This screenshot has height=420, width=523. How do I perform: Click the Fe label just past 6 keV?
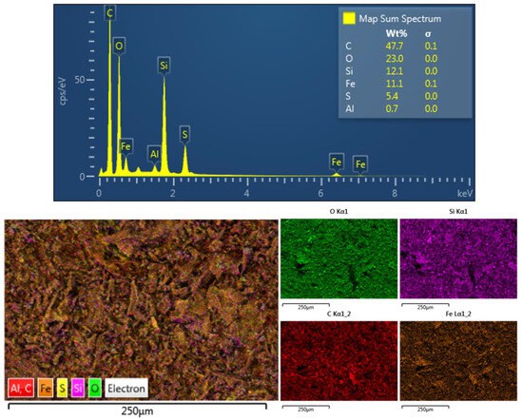click(x=337, y=162)
